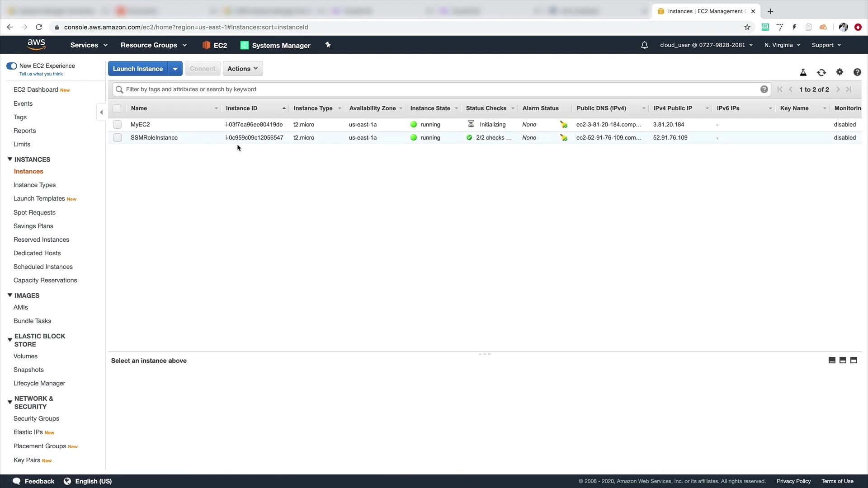
Task: Refresh the instances list
Action: 821,72
